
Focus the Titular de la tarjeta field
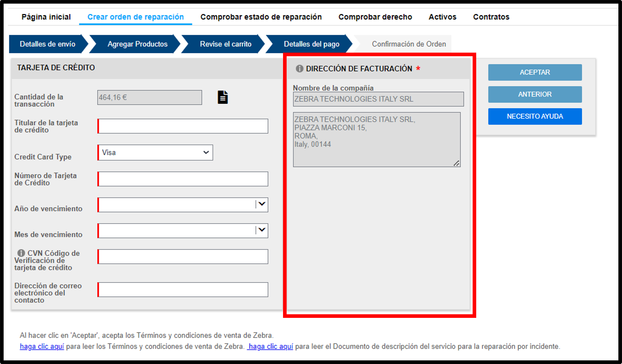[x=183, y=126]
